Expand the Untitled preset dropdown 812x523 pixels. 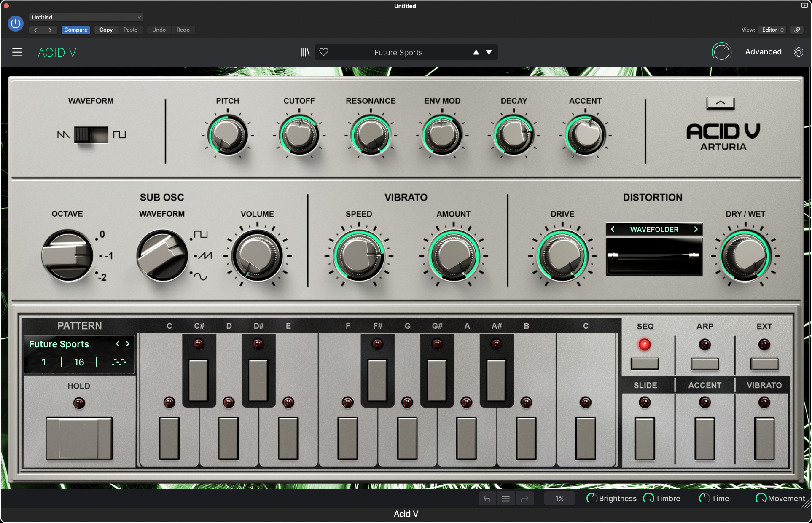[x=86, y=17]
